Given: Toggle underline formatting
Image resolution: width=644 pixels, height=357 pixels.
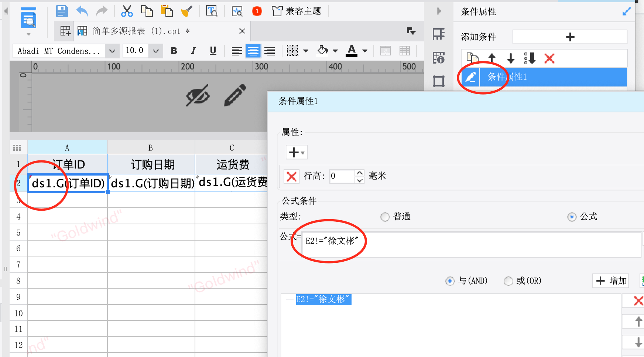Looking at the screenshot, I should pos(213,51).
